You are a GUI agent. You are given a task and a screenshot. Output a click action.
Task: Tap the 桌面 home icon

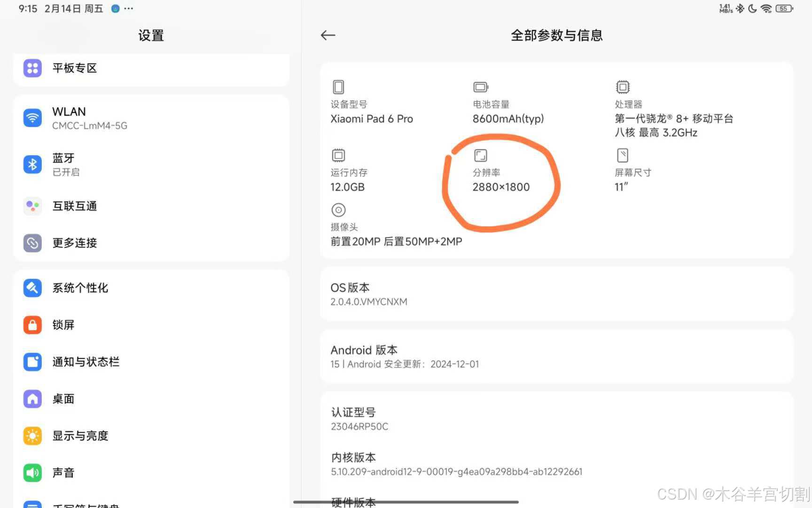(x=32, y=399)
